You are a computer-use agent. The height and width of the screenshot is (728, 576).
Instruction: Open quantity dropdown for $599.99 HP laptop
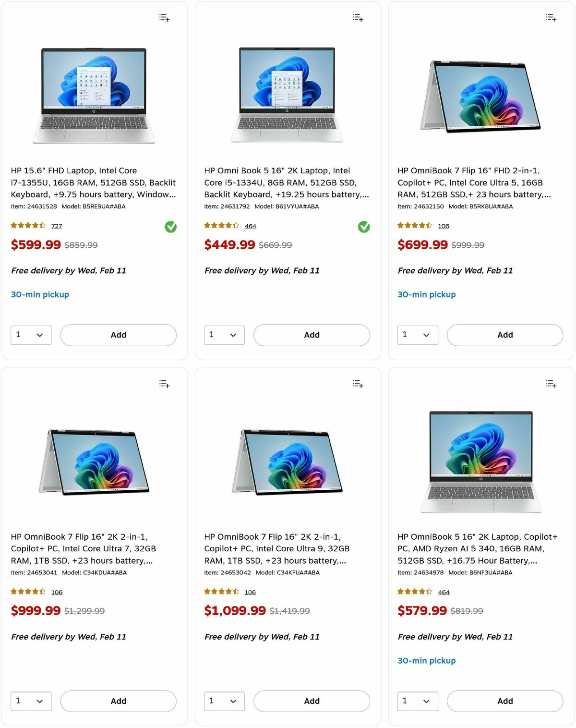(x=31, y=335)
